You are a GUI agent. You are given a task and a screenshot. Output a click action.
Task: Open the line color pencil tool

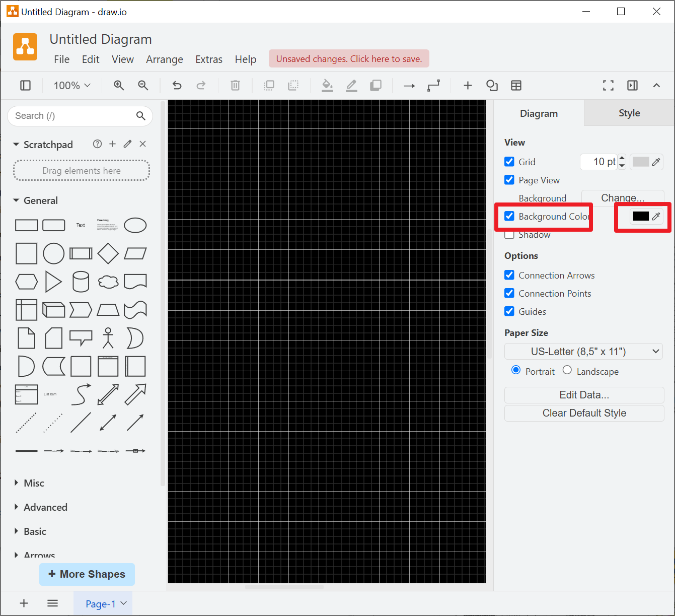(351, 86)
